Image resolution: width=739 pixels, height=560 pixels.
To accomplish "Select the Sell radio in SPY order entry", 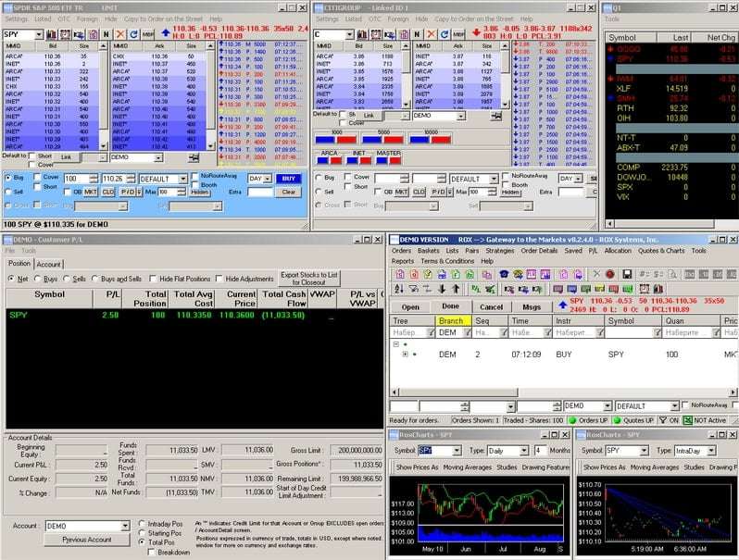I will pyautogui.click(x=8, y=192).
